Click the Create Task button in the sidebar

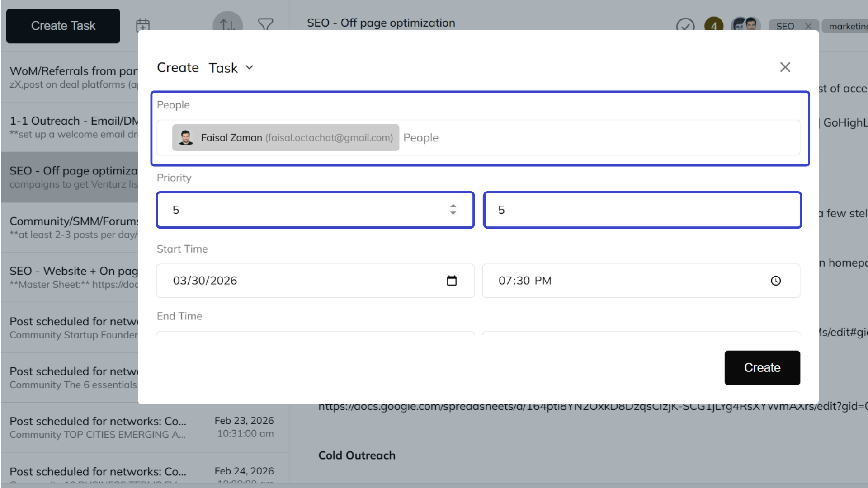click(63, 26)
